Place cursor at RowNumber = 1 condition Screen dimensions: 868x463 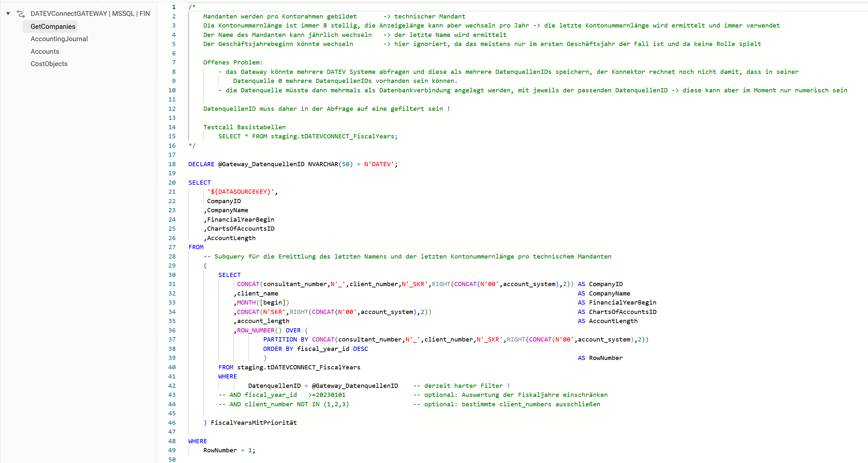[229, 450]
